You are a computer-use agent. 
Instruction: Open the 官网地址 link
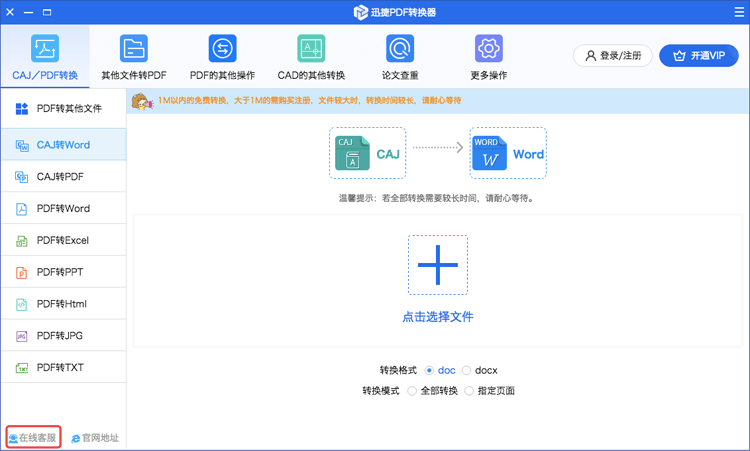click(x=95, y=438)
